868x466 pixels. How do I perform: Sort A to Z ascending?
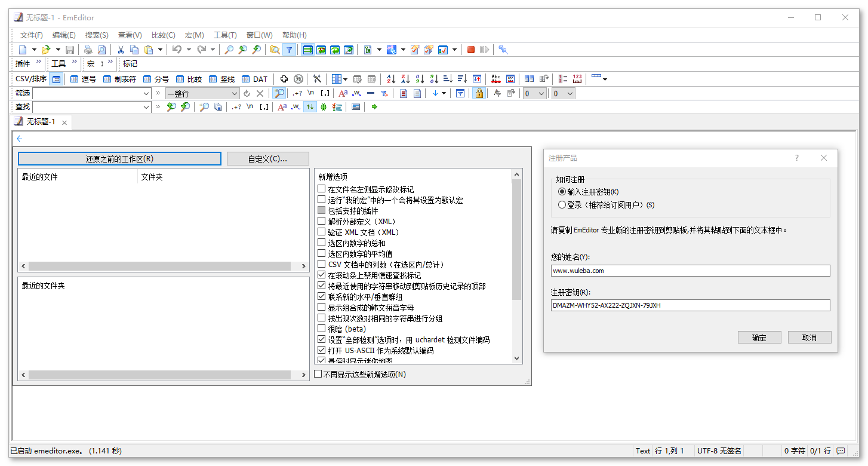391,79
